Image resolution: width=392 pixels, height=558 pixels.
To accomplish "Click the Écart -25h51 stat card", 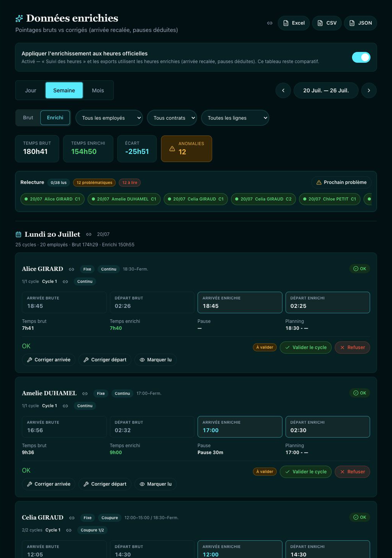I will point(137,149).
